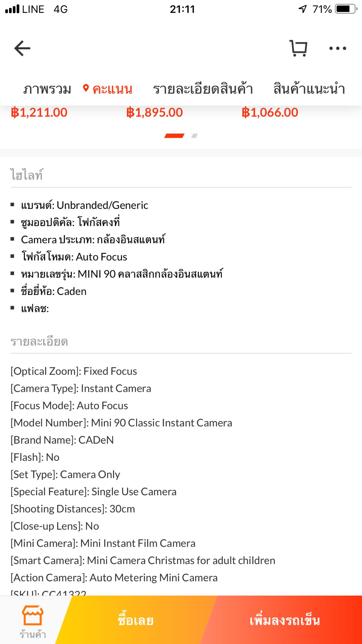The width and height of the screenshot is (362, 644).
Task: Open the shopping cart
Action: (298, 48)
